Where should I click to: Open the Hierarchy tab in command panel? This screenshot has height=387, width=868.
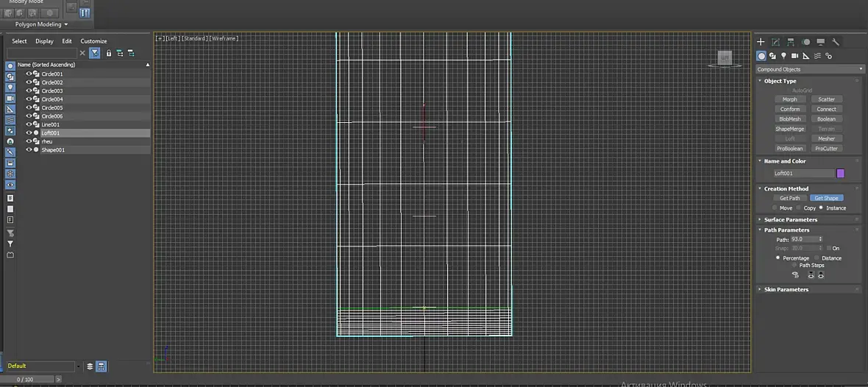pyautogui.click(x=791, y=41)
